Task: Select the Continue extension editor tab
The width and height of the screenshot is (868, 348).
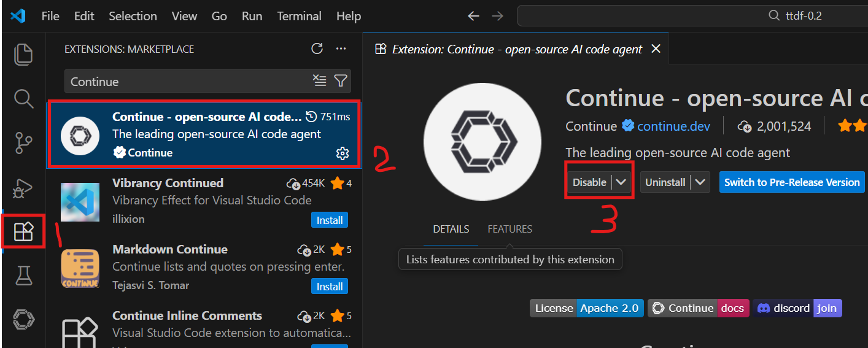Action: point(516,49)
